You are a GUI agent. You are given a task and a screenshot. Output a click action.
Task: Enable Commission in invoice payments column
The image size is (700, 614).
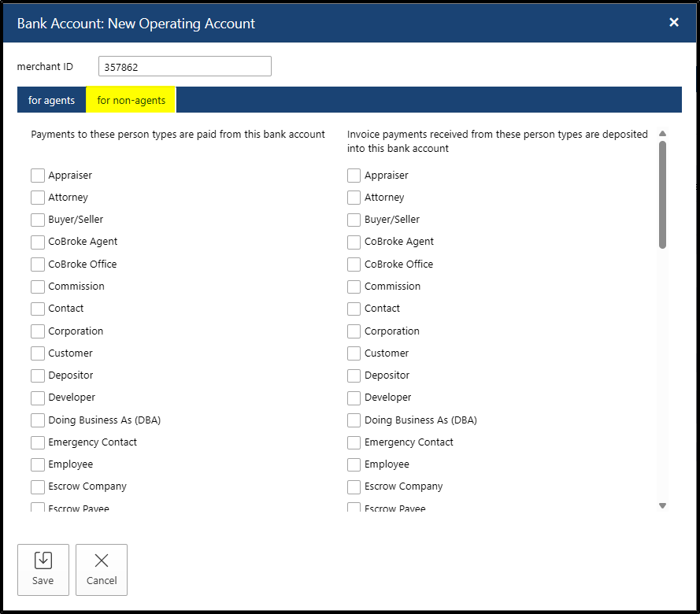[354, 287]
